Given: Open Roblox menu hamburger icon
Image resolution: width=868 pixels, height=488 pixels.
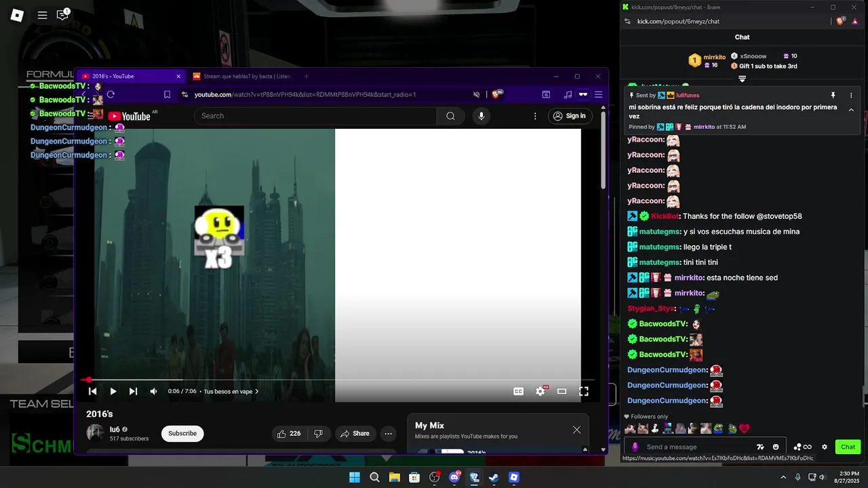Looking at the screenshot, I should point(42,15).
